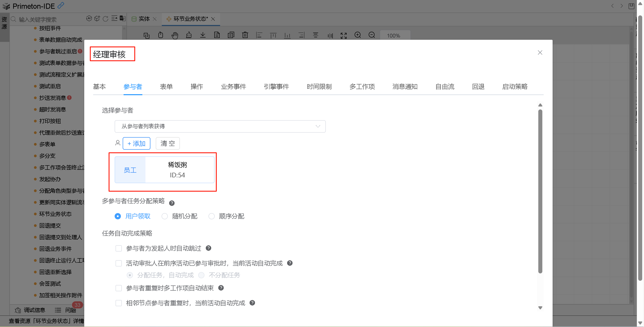The height and width of the screenshot is (327, 644).
Task: Click help icon next to 参与者为发起人时自动跳过
Action: 208,248
